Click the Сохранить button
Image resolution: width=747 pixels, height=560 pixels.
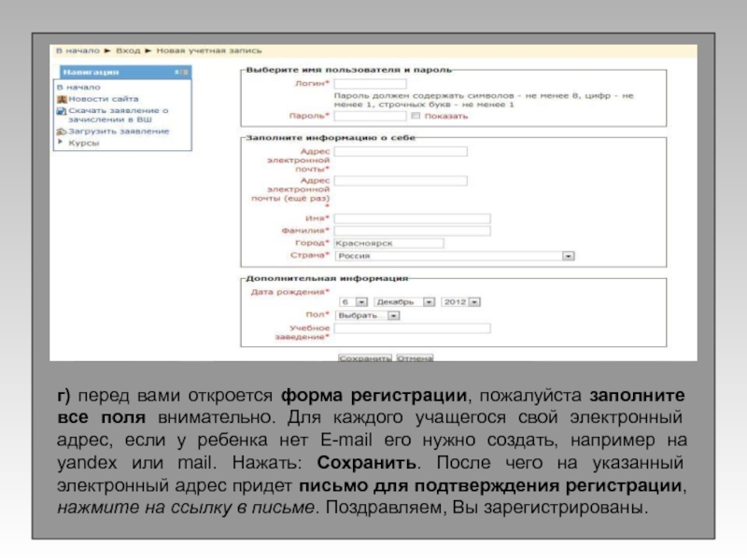(365, 358)
